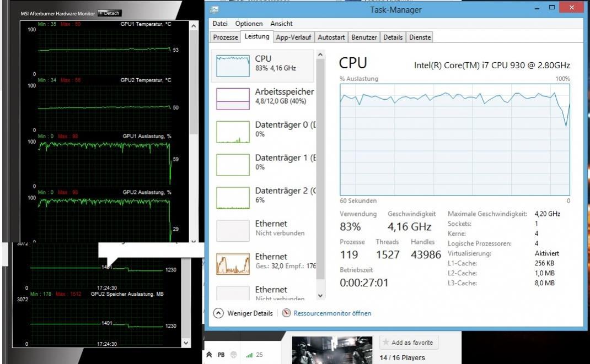Click the Weniger Details label
The height and width of the screenshot is (364, 590).
(x=250, y=313)
